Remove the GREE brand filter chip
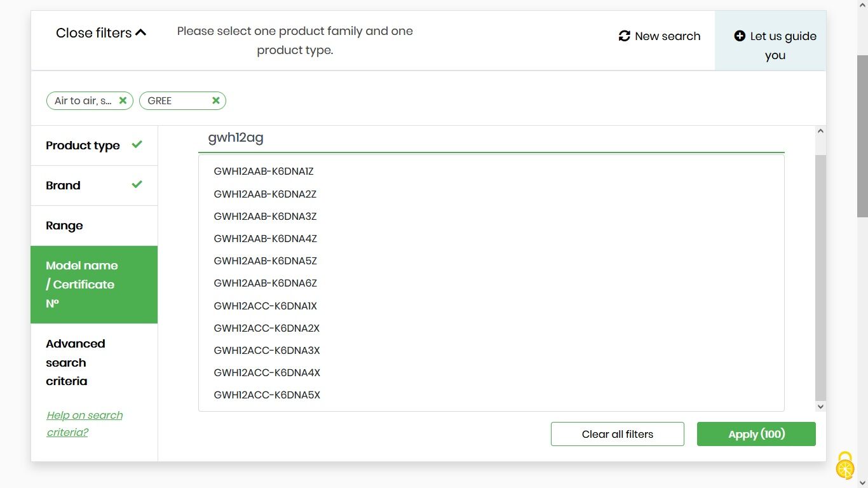This screenshot has height=488, width=868. pyautogui.click(x=215, y=100)
